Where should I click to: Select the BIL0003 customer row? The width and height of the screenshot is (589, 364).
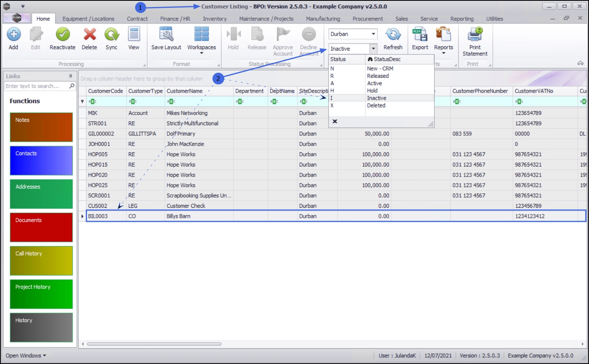pos(336,216)
